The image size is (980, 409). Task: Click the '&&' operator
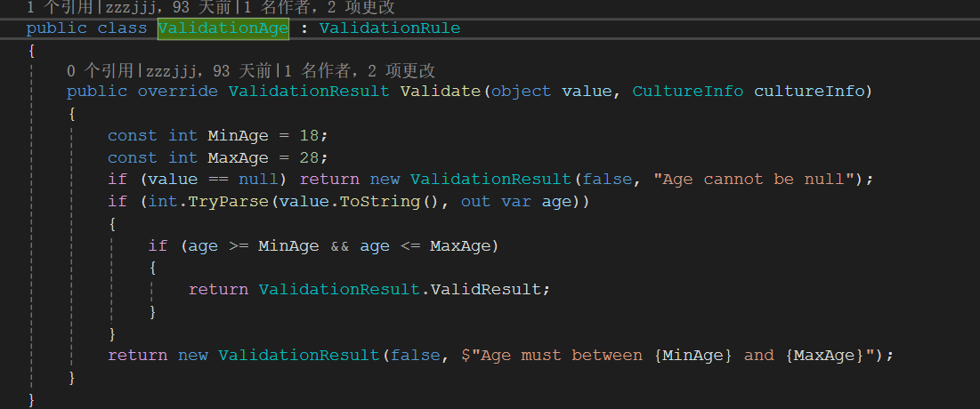pos(339,246)
